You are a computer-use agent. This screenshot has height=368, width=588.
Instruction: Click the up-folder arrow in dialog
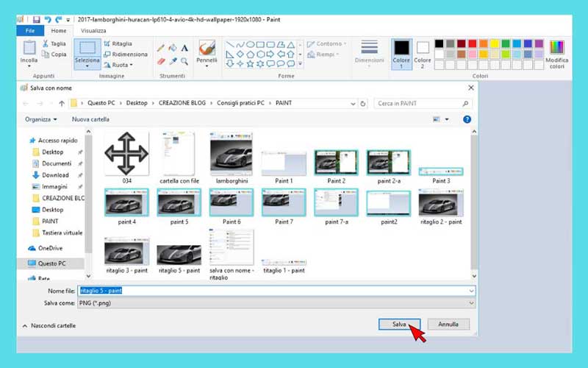(62, 103)
